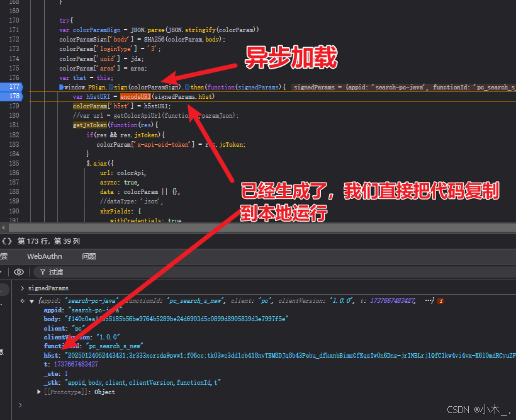516x420 pixels.
Task: Click the $.ajax call on line 185
Action: (x=100, y=163)
